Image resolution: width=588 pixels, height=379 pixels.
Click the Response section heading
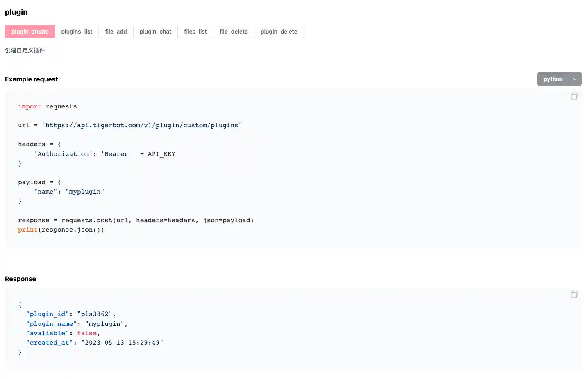click(20, 279)
